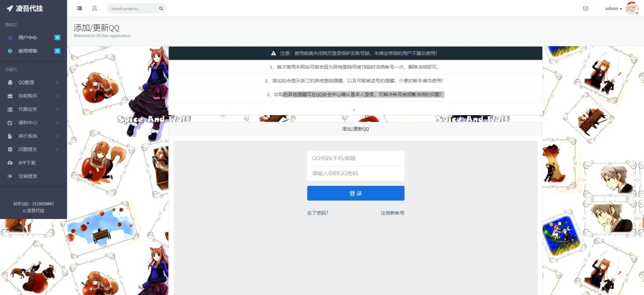Click the 注意：使用前请关闭网页登录保护 notice text
644x295 pixels.
click(x=359, y=53)
